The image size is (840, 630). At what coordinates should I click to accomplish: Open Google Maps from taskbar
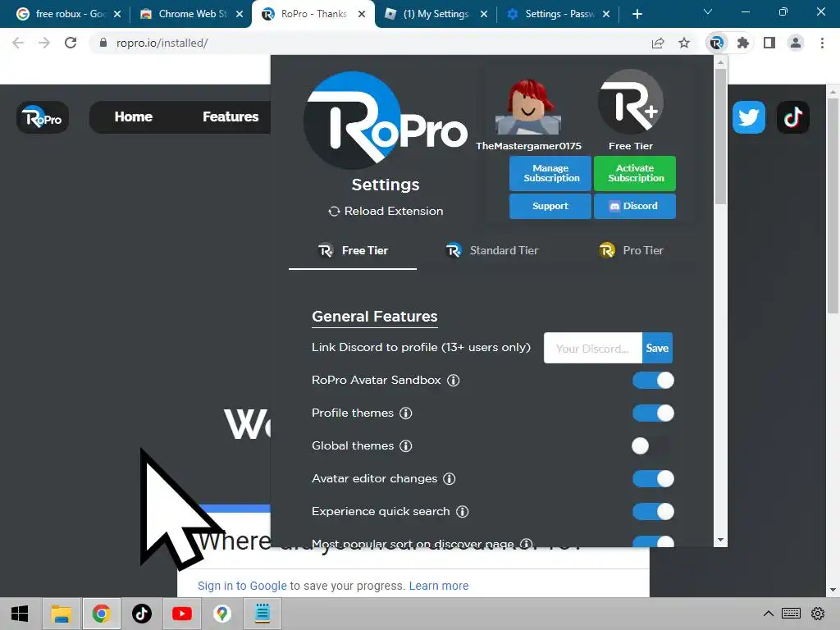pos(221,614)
